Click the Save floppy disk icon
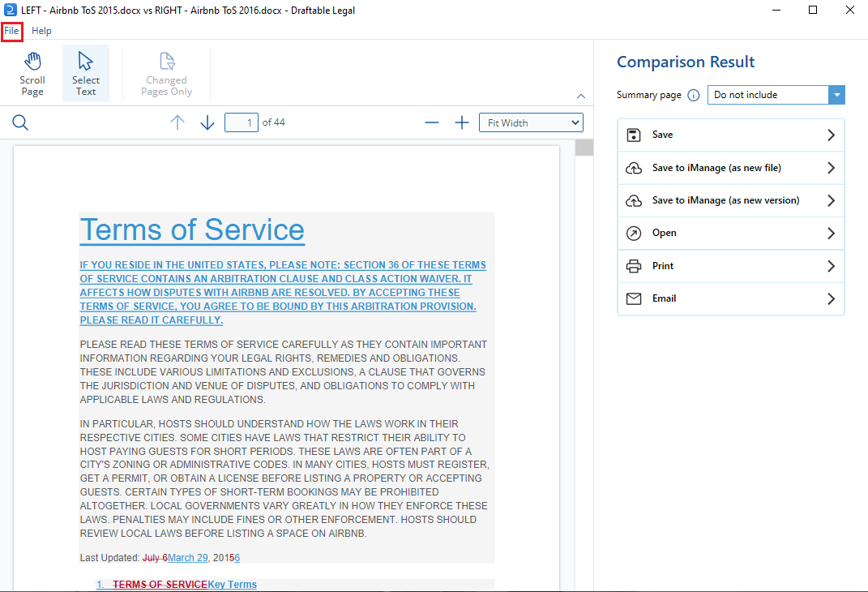Viewport: 868px width, 592px height. (x=634, y=135)
